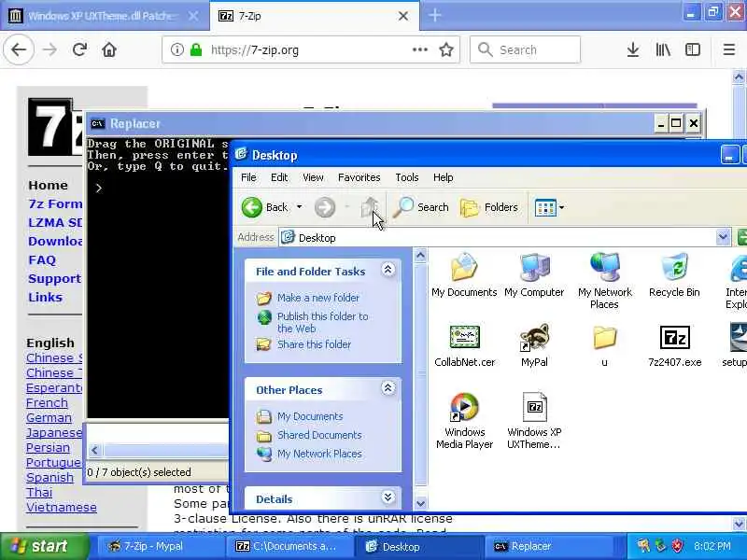Screen dimensions: 747x560
Task: Click scroll down arrow in tasks pane
Action: point(420,503)
